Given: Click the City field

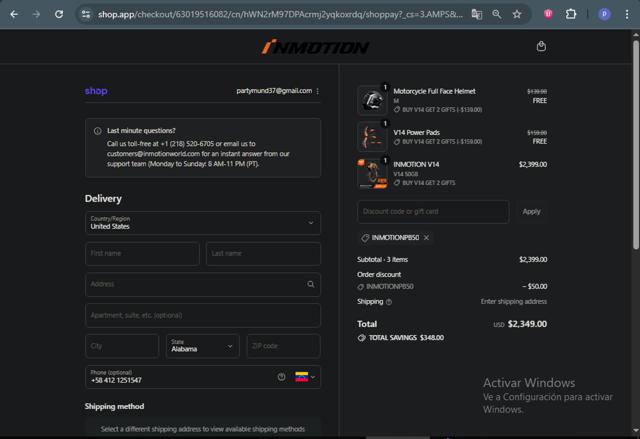Looking at the screenshot, I should (x=122, y=346).
